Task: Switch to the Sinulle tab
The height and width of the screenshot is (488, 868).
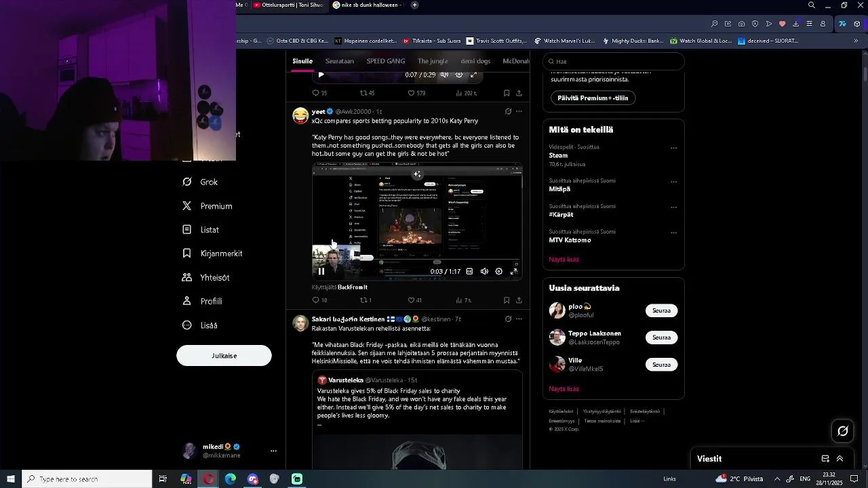Action: [302, 61]
